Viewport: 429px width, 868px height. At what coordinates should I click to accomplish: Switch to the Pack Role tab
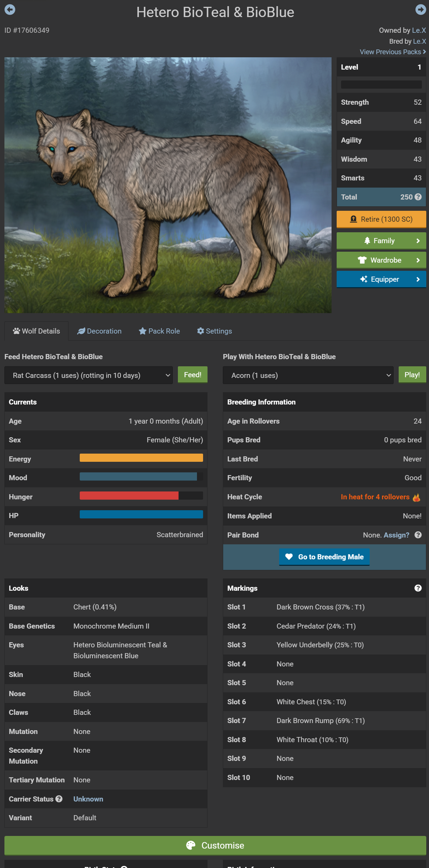click(159, 331)
